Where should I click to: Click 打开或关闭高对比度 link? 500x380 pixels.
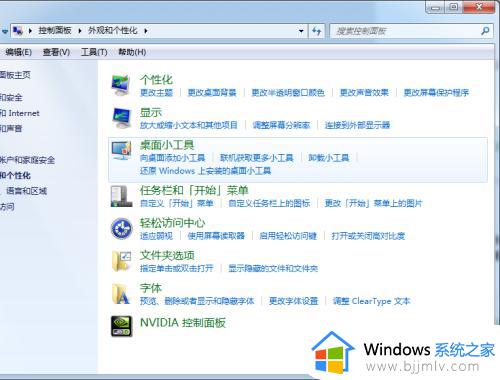coord(368,236)
